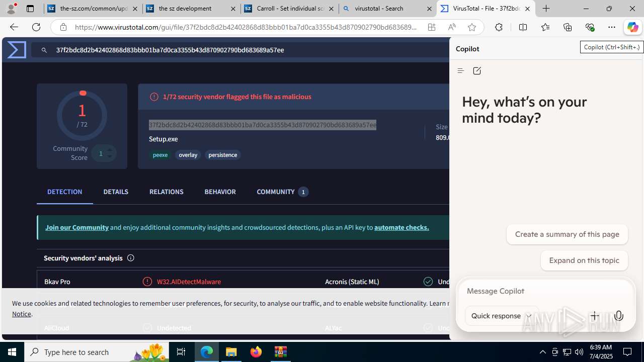Open Tab actions menu icon
This screenshot has height=362, width=644.
pos(30,9)
